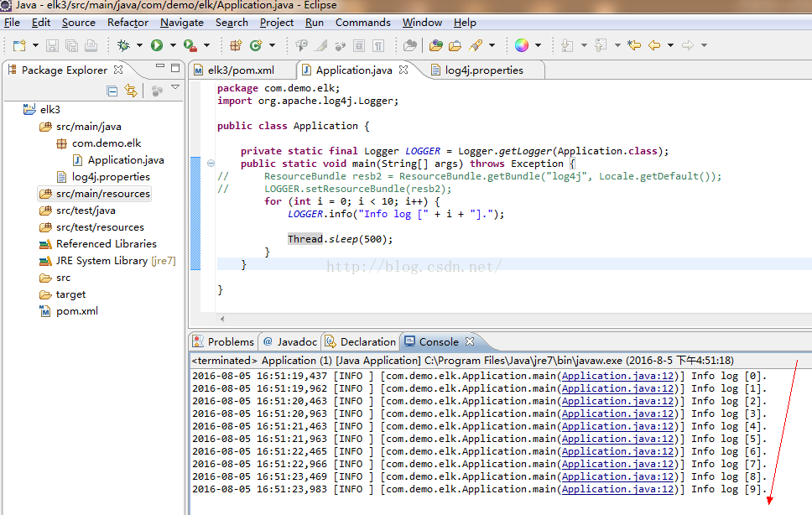This screenshot has width=812, height=515.
Task: Open the Search dropdown arrow
Action: pos(492,45)
